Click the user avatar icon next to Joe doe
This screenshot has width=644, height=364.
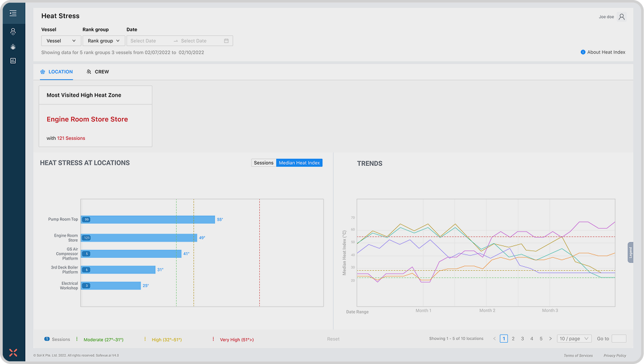coord(622,17)
